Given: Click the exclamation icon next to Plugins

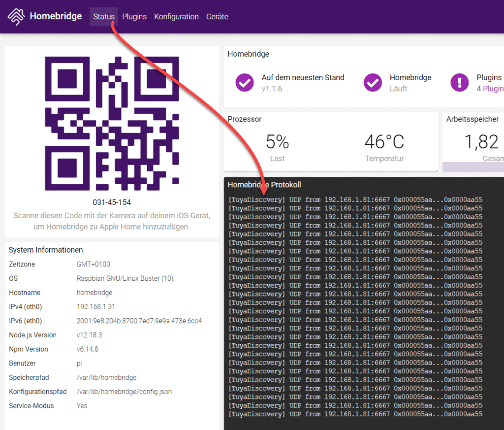Looking at the screenshot, I should 460,83.
